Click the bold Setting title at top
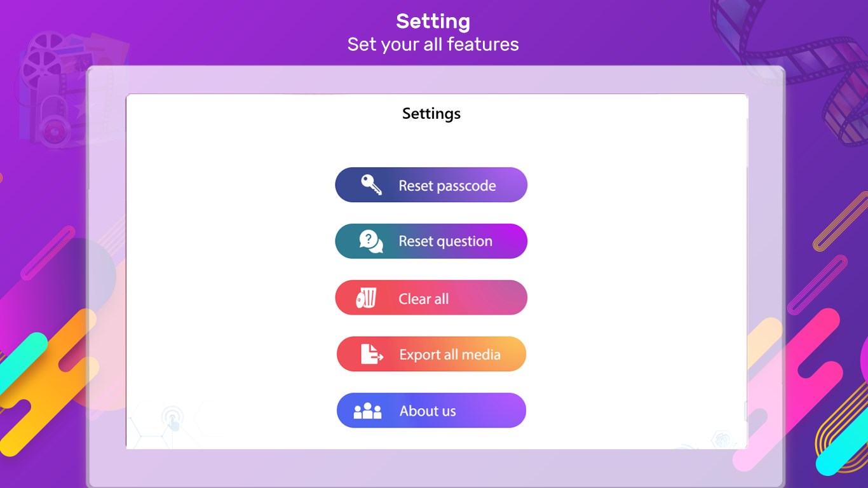The width and height of the screenshot is (868, 488). pos(433,22)
